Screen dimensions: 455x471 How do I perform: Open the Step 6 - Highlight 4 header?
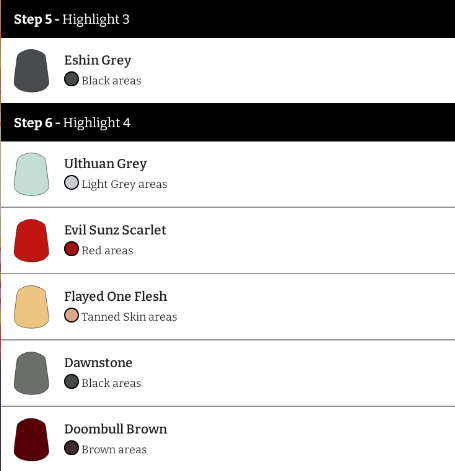click(228, 122)
